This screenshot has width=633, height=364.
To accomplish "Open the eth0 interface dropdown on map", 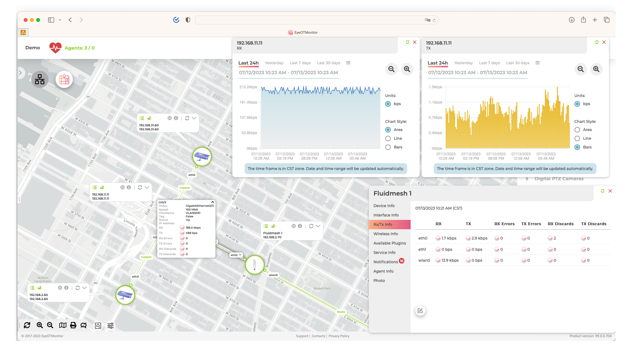I will (x=240, y=255).
